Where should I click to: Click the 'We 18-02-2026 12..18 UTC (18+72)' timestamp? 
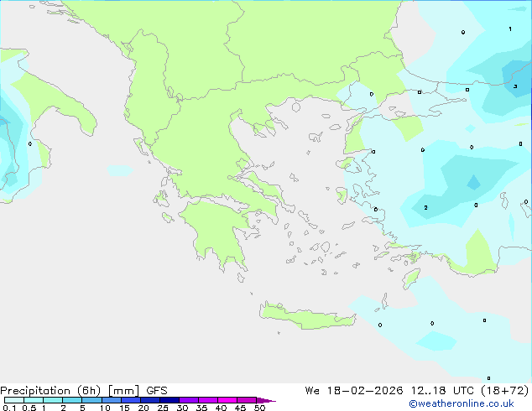click(417, 391)
